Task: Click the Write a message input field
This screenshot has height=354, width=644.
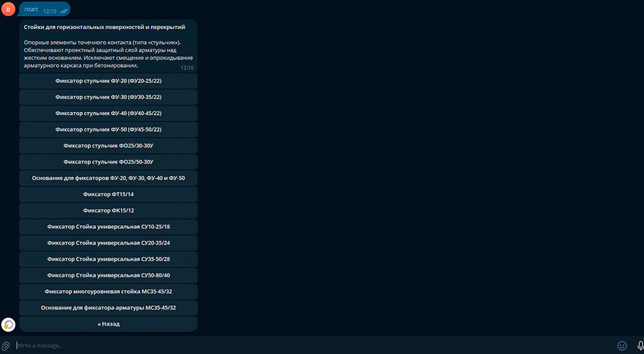Action: click(314, 346)
